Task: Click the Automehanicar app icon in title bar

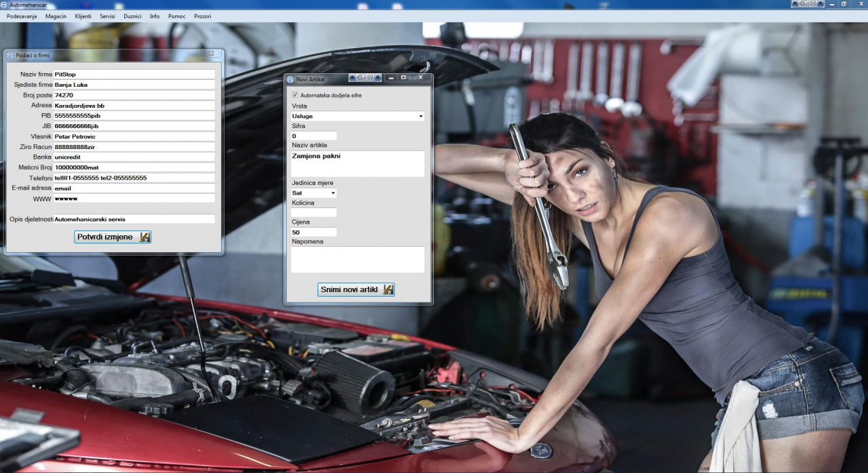Action: 4,5
